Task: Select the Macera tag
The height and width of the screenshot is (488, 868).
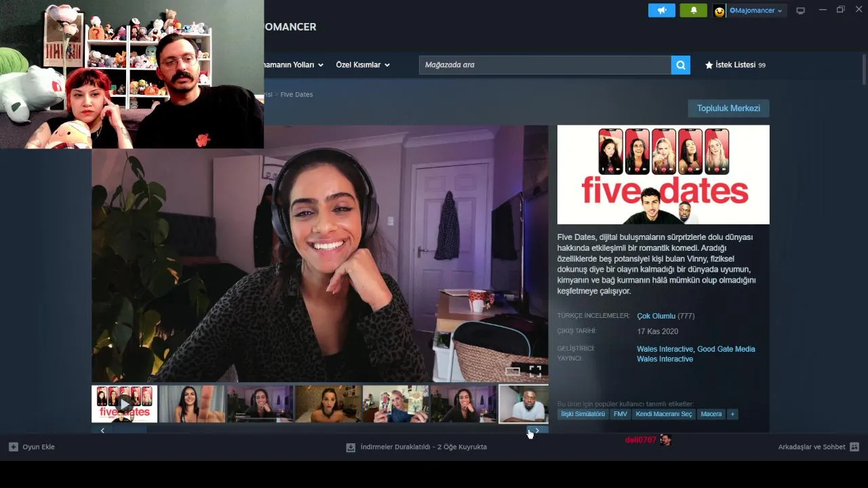Action: [x=711, y=414]
